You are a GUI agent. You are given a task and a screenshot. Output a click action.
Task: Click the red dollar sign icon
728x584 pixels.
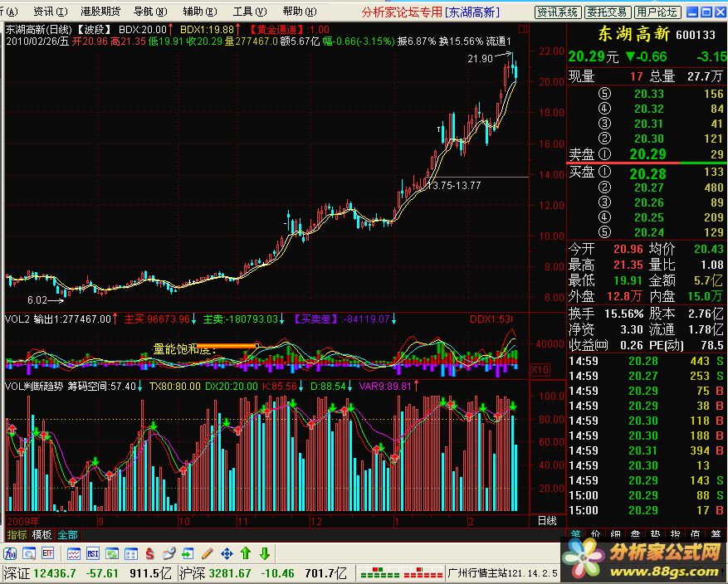(x=149, y=553)
